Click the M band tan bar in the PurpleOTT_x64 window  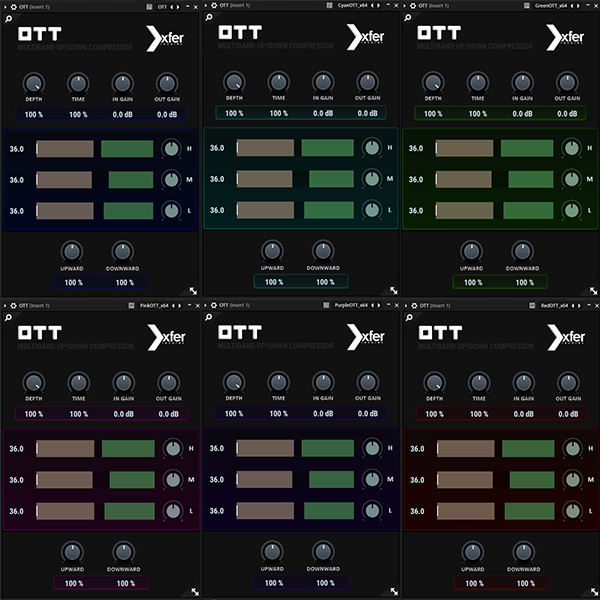click(264, 479)
